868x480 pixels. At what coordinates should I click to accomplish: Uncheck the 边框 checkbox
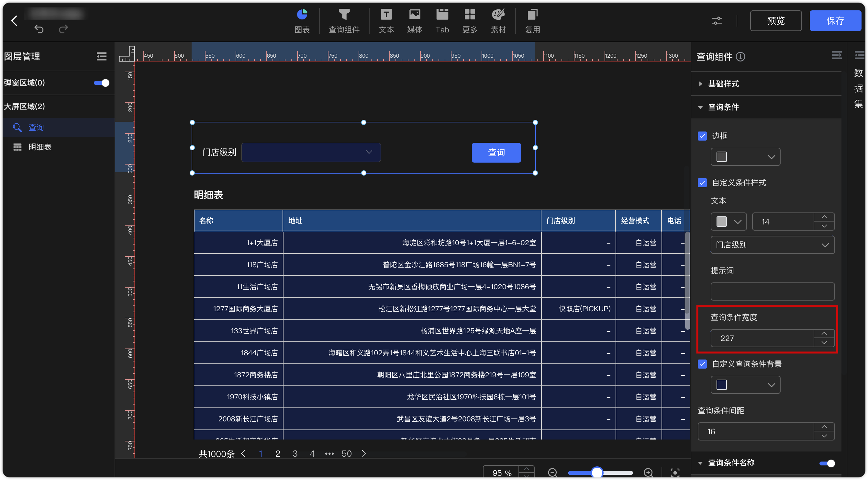tap(702, 136)
